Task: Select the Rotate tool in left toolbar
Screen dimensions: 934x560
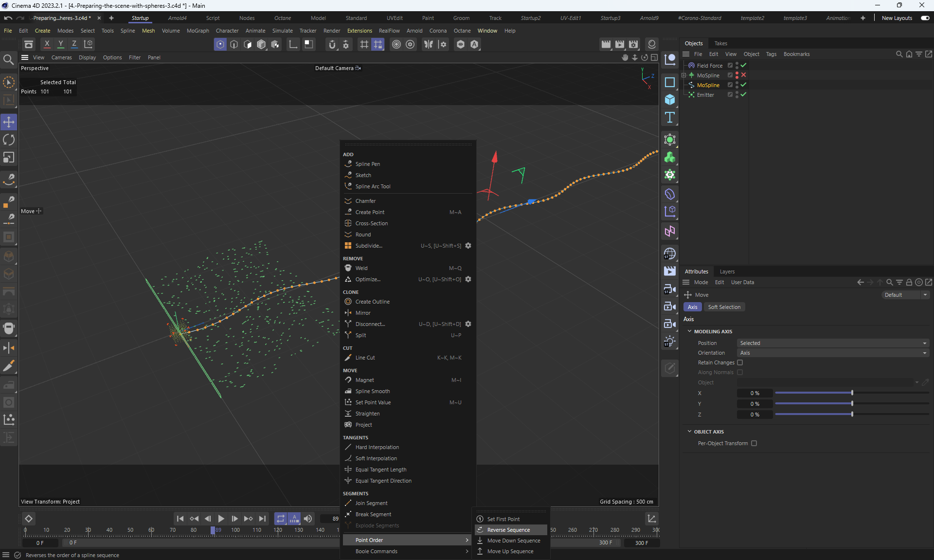Action: point(9,140)
